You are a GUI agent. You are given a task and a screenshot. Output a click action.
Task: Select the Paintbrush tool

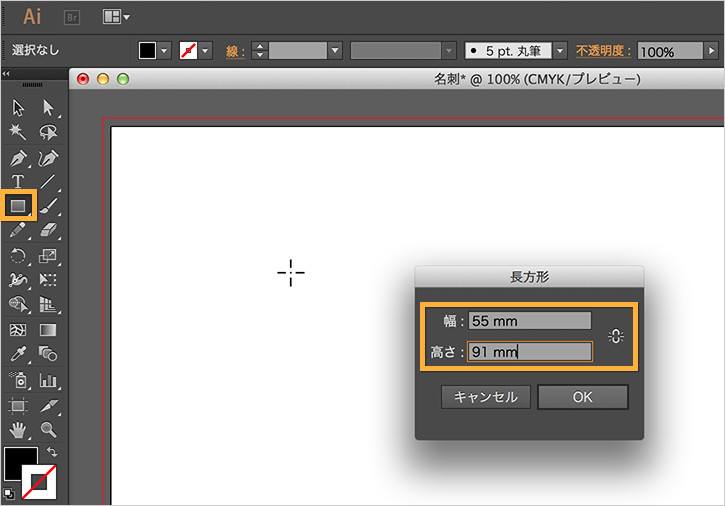point(48,205)
